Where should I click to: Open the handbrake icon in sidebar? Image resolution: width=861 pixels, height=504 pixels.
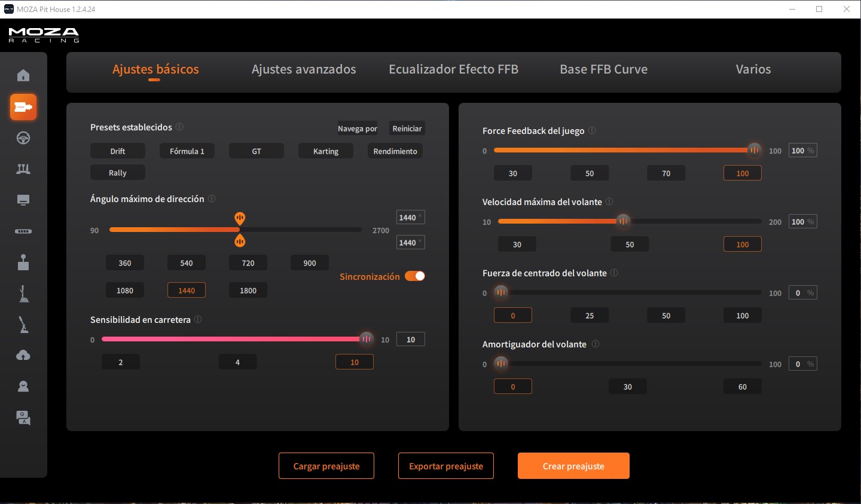click(x=23, y=293)
